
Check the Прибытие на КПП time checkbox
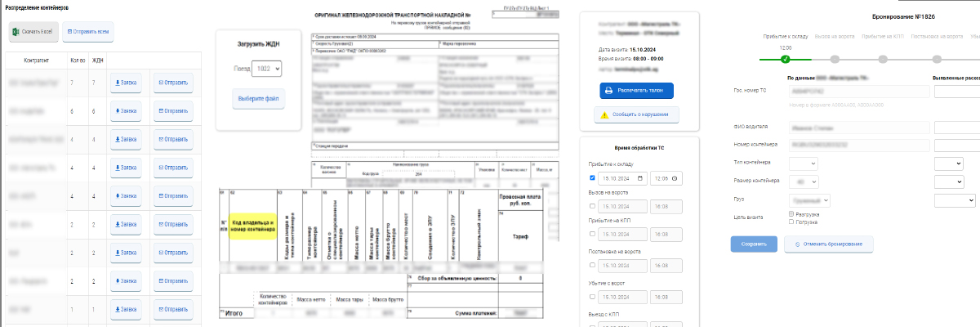(x=592, y=235)
